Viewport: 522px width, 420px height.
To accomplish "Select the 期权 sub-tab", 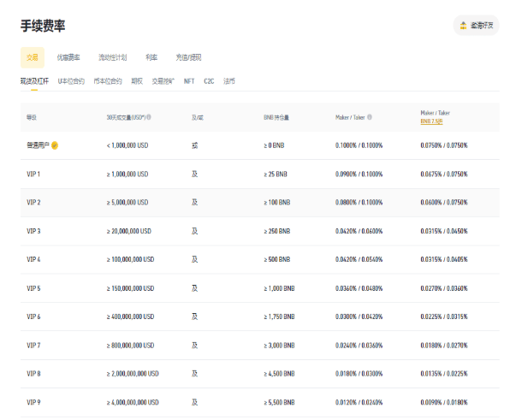I will pyautogui.click(x=137, y=81).
